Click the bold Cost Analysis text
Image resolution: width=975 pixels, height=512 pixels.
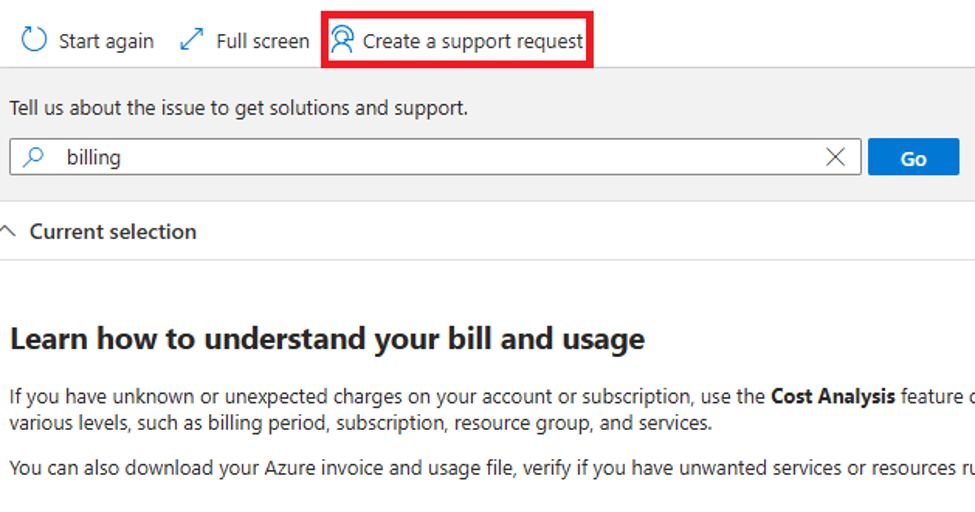[833, 396]
